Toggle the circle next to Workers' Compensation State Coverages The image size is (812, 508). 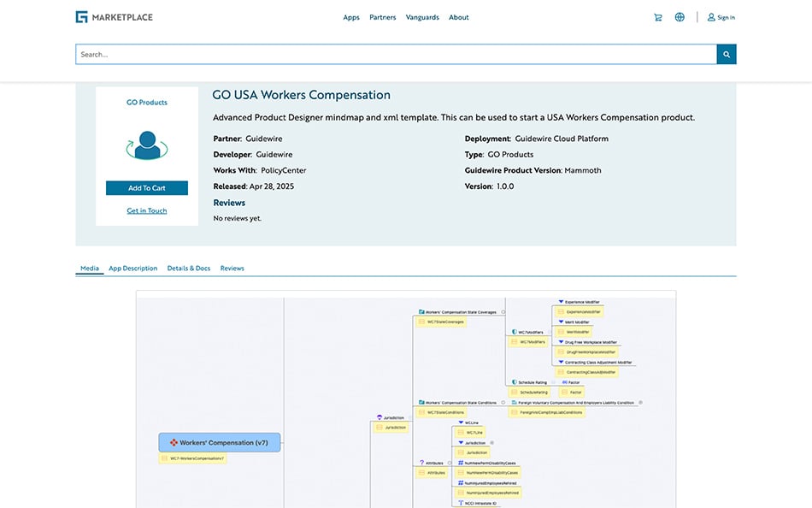coord(503,312)
